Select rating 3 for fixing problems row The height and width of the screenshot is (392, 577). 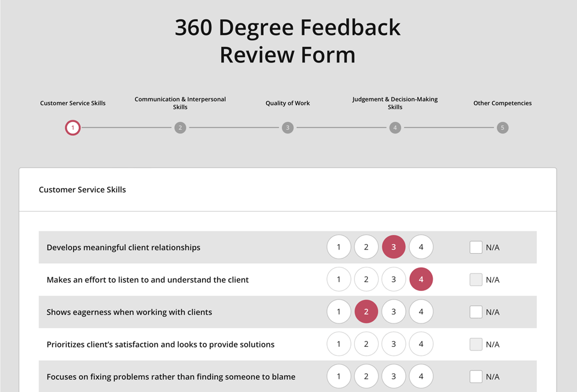(x=394, y=377)
